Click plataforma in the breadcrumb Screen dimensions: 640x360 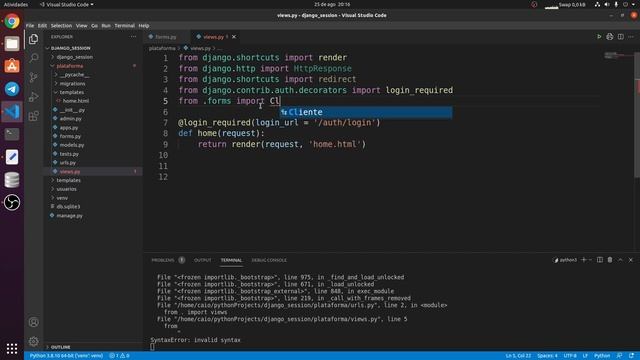pos(162,48)
